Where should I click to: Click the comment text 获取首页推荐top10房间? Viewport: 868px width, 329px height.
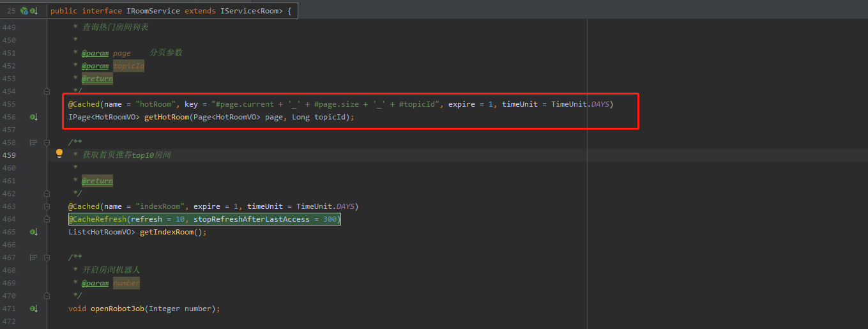tap(126, 155)
